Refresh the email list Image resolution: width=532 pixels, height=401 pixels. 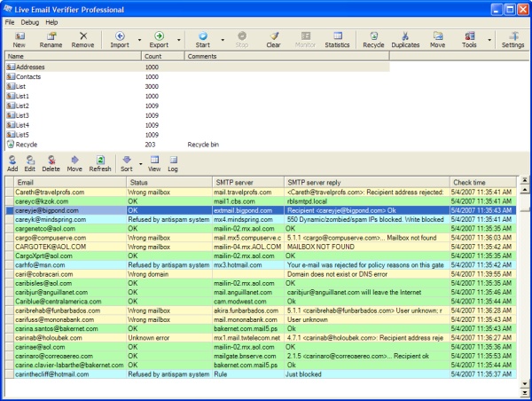[x=100, y=164]
